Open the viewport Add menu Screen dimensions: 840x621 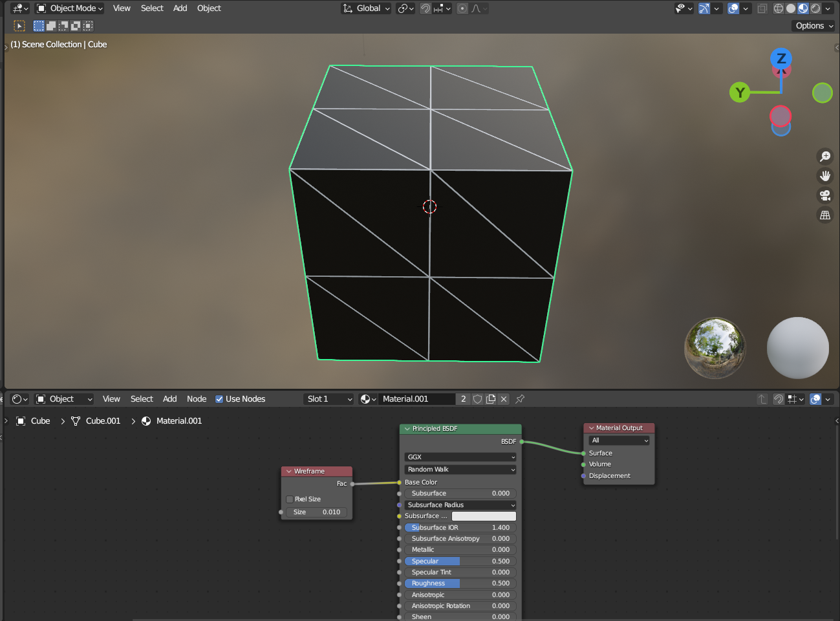click(x=180, y=8)
